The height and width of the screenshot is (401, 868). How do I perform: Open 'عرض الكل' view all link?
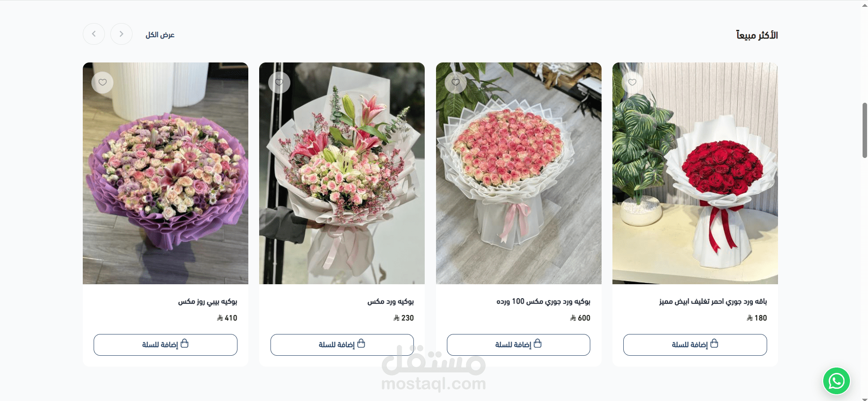[x=160, y=35]
